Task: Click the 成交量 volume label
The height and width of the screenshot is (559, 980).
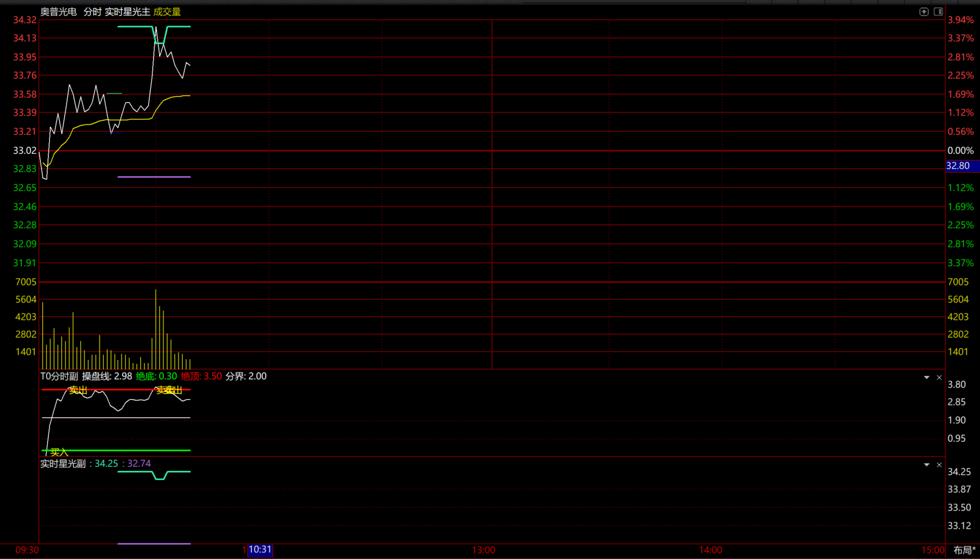Action: (167, 12)
